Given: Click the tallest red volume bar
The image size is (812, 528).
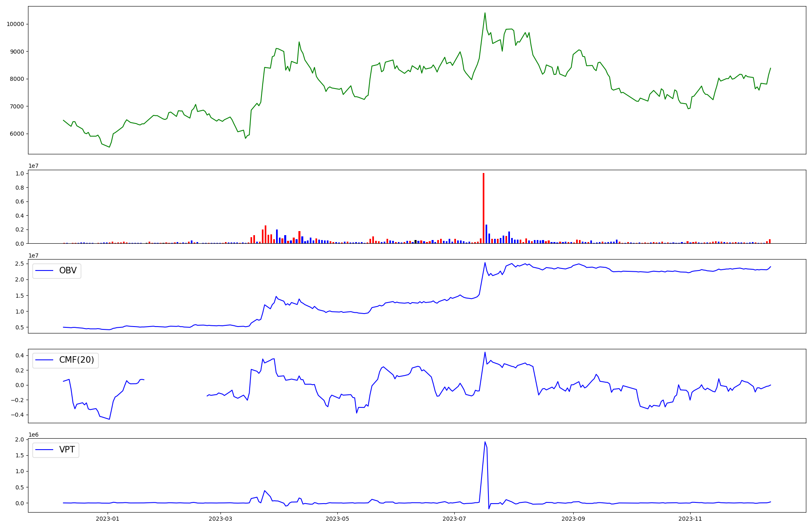Looking at the screenshot, I should pyautogui.click(x=484, y=208).
